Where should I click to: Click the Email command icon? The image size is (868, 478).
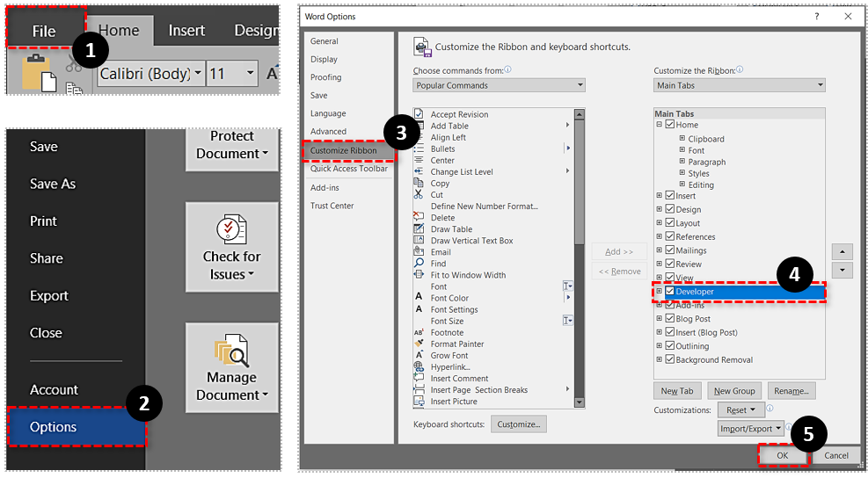pyautogui.click(x=419, y=251)
